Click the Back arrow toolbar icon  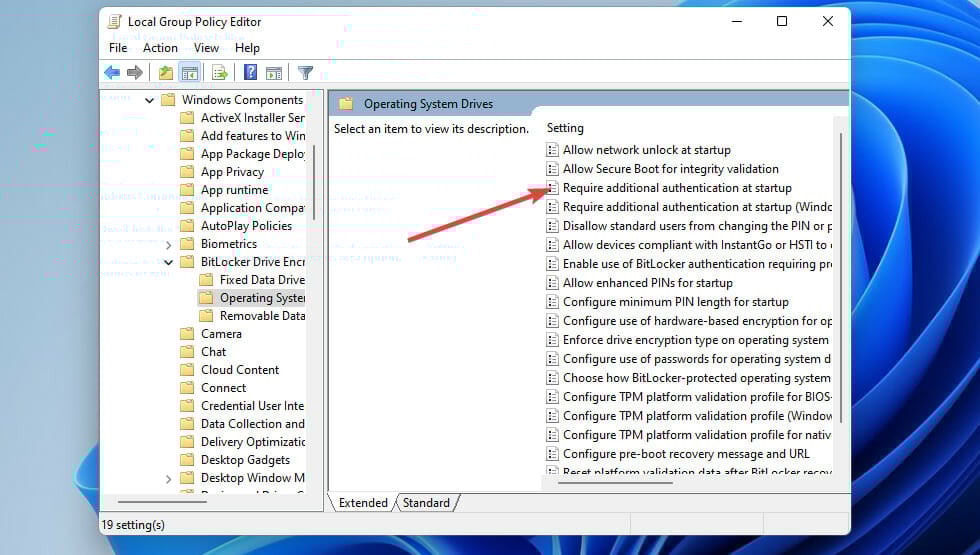click(112, 72)
